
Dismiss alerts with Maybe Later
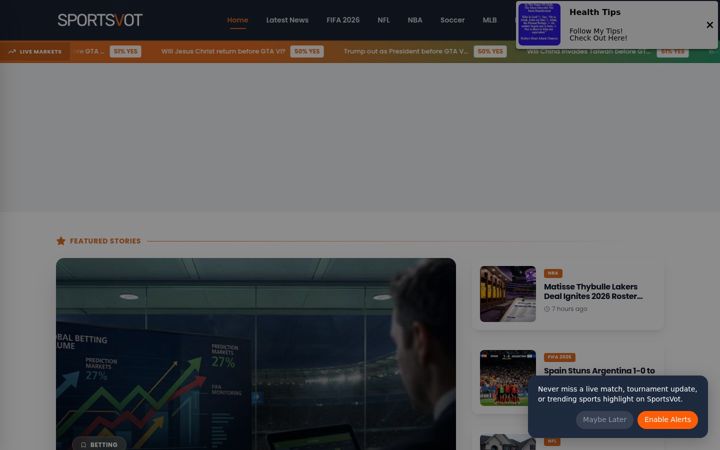click(x=604, y=420)
